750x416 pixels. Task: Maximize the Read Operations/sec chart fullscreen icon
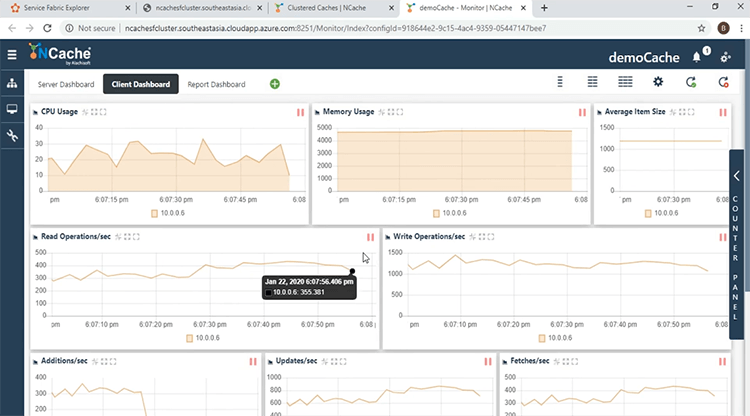[x=136, y=237]
